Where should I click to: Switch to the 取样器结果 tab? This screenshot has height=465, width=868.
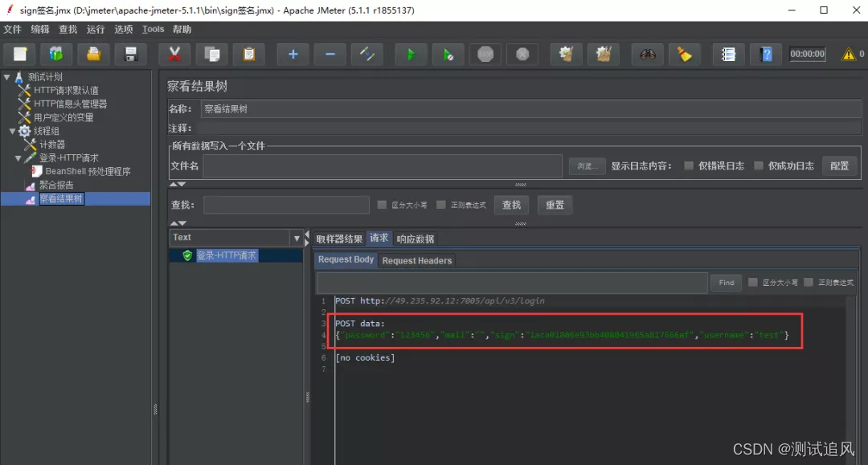pyautogui.click(x=339, y=239)
